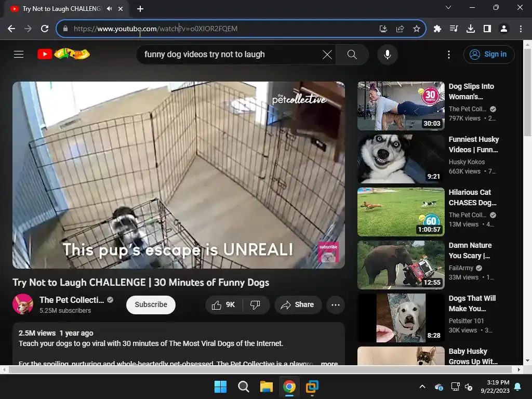The image size is (532, 399).
Task: Click the Sign in button
Action: (488, 54)
